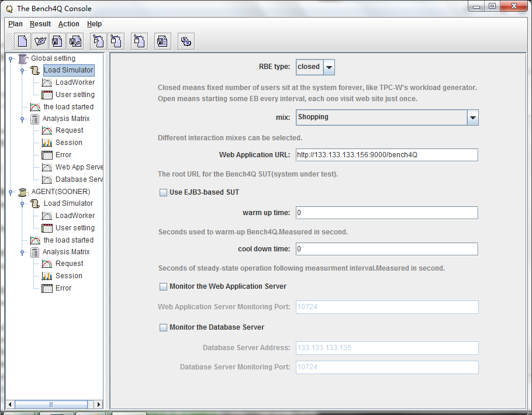Click the Global setting node icon

(23, 58)
